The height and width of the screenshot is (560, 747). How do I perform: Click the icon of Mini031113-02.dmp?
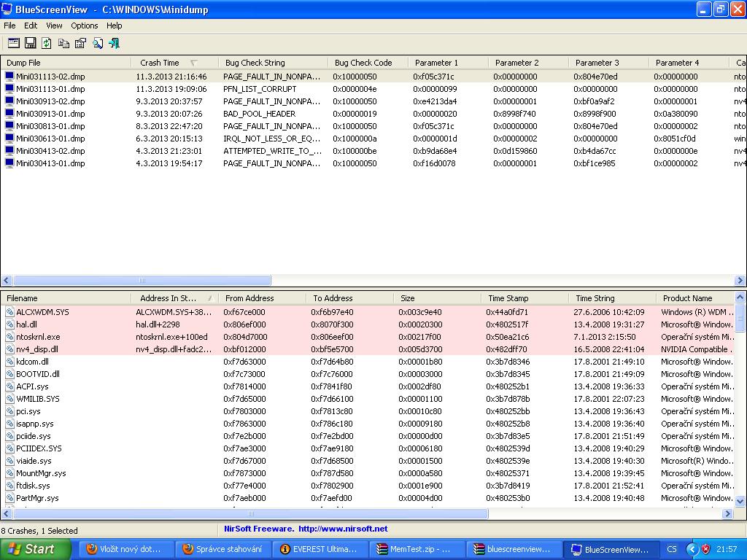(x=9, y=76)
